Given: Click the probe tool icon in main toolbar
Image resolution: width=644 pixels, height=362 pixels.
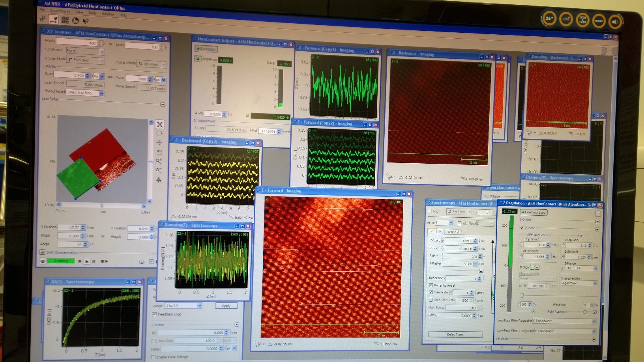Looking at the screenshot, I should tap(43, 18).
